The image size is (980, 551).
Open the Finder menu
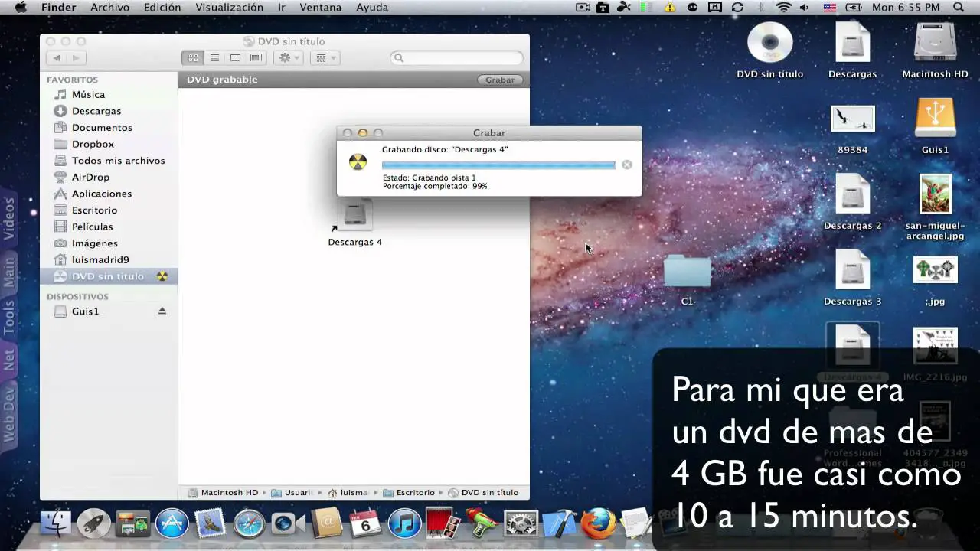pyautogui.click(x=58, y=8)
